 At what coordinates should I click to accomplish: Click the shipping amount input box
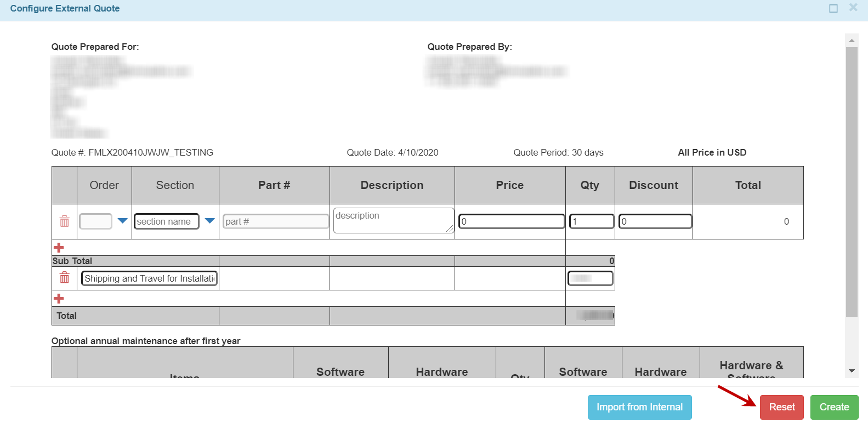click(590, 278)
